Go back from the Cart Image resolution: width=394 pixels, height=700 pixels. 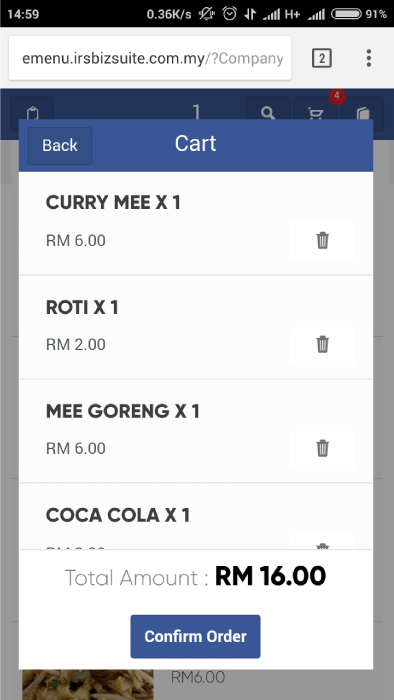click(60, 146)
